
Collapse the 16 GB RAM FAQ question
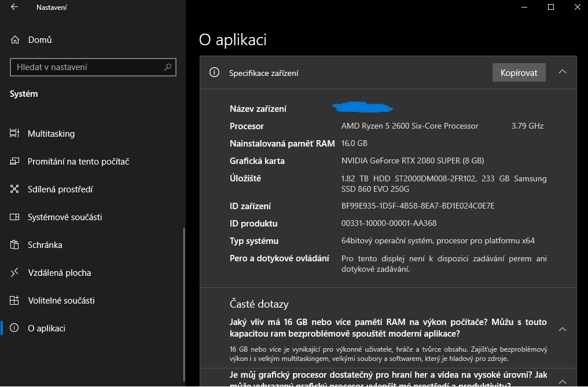point(562,328)
